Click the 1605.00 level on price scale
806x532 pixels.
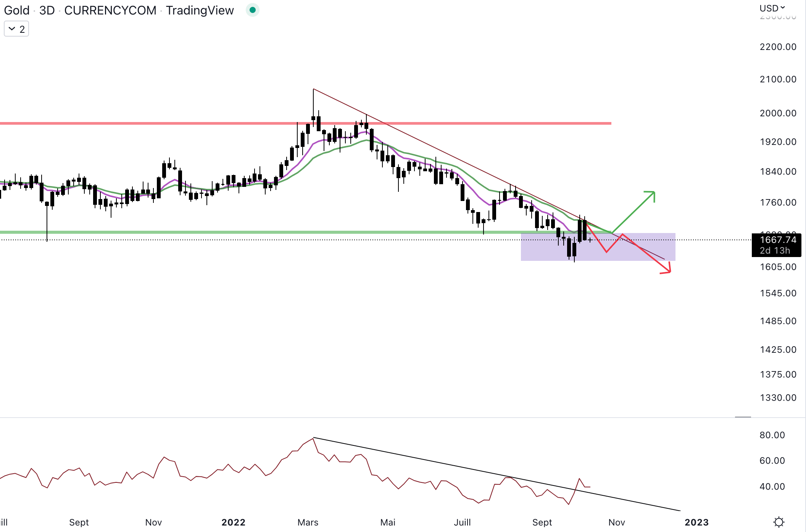point(778,267)
